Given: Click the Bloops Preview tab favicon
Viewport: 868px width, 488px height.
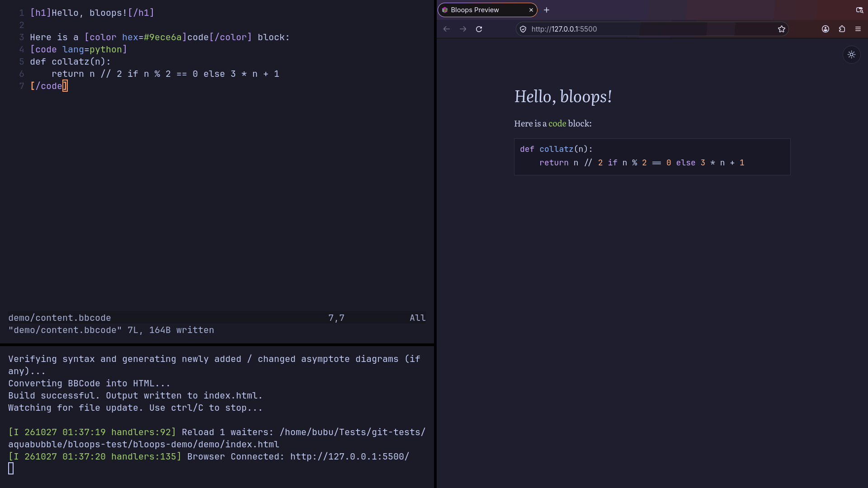Looking at the screenshot, I should click(x=445, y=10).
